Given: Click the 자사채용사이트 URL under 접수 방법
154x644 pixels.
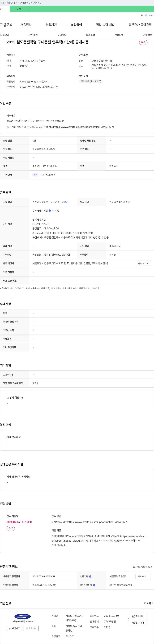Looking at the screenshot, I should coord(90,522).
